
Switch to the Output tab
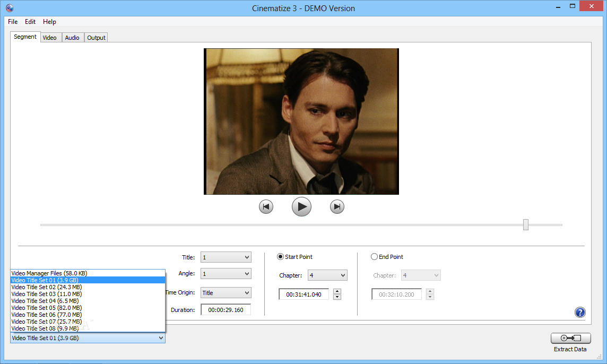click(96, 38)
